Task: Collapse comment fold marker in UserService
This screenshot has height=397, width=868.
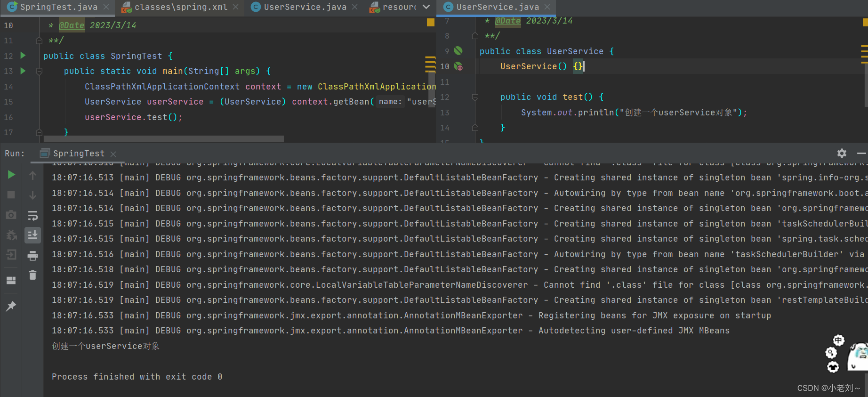Action: point(475,36)
